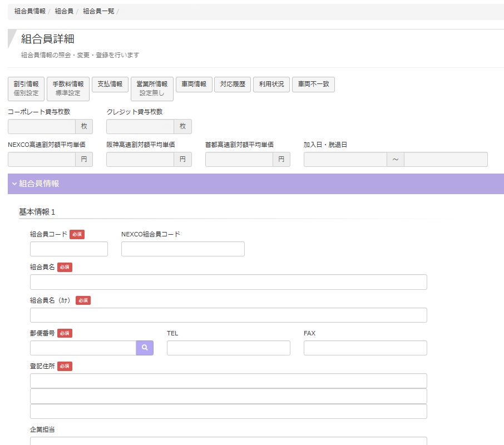Click the NEXCO組合員コード input field
Viewport: 504px width, 445px height.
(x=182, y=249)
